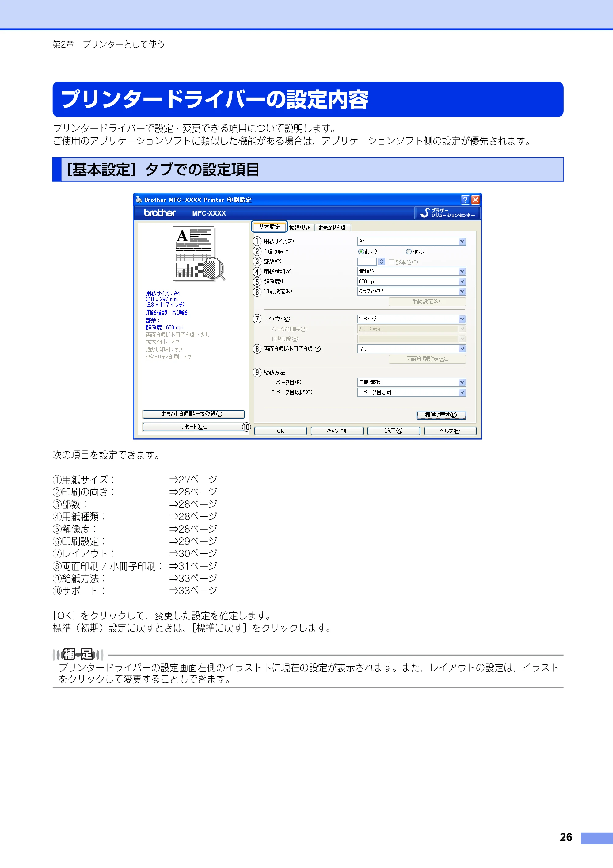Screen dimensions: 613x868
Task: Click the 両面印刷設定 button
Action: click(428, 359)
